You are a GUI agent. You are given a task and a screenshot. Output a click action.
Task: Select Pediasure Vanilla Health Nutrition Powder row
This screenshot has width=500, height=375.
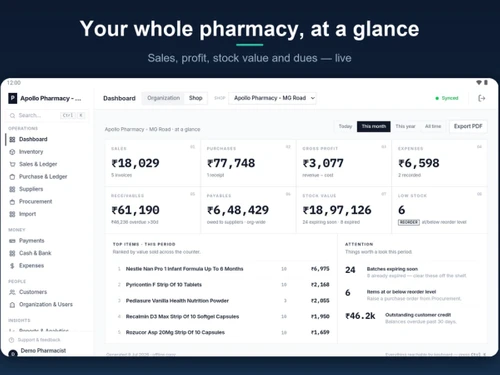(221, 301)
